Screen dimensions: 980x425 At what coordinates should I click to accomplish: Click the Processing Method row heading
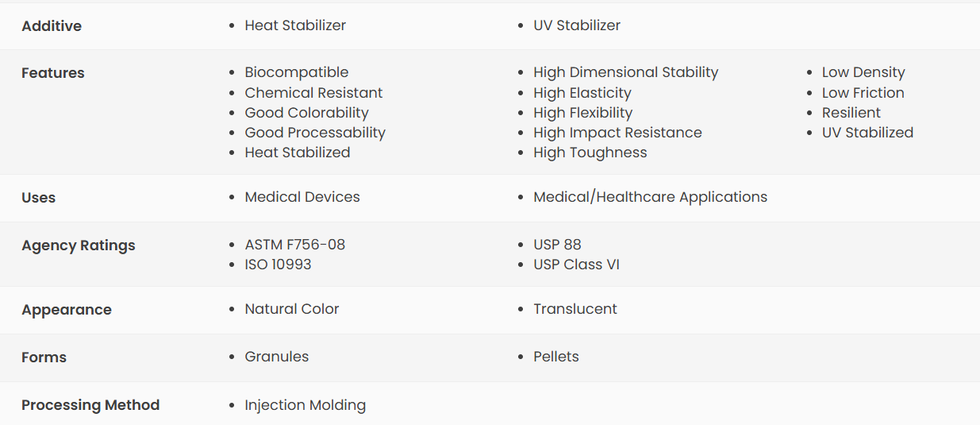tap(90, 405)
